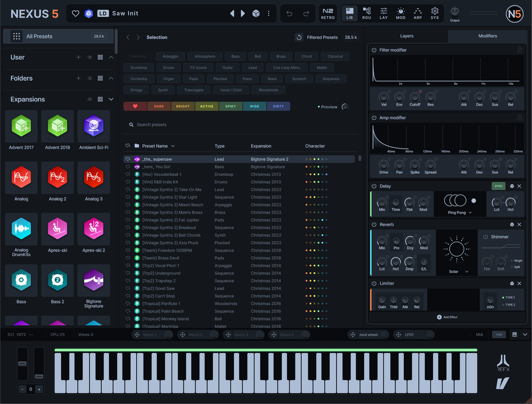Viewport: 532px width, 404px height.
Task: Open the SYS system settings page
Action: click(x=434, y=14)
